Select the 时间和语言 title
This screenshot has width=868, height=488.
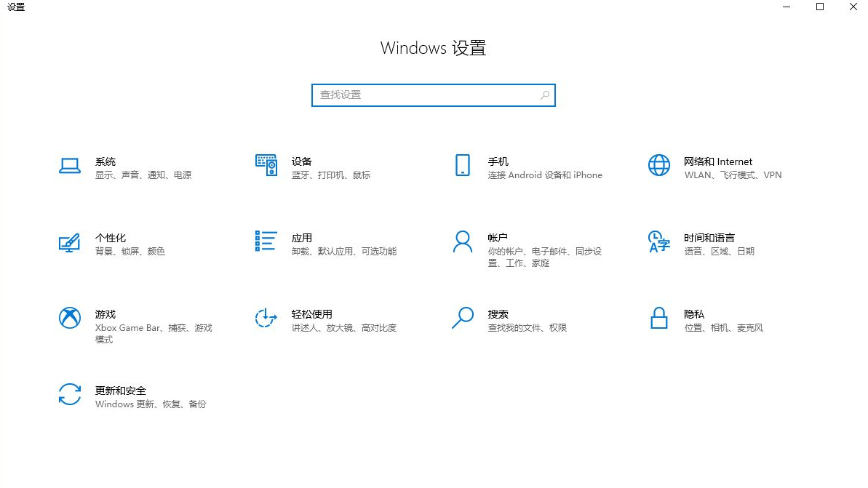(x=709, y=238)
